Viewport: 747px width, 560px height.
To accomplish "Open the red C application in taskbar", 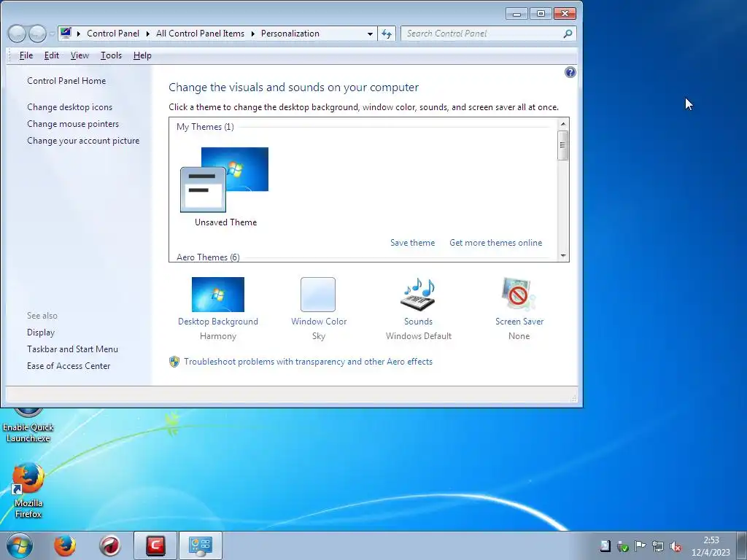I will (155, 545).
